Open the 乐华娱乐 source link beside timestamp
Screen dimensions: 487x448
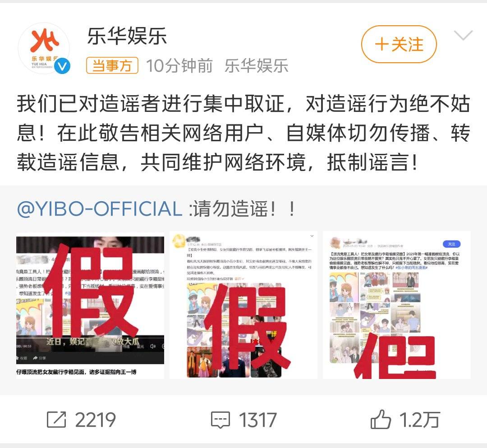click(x=256, y=66)
